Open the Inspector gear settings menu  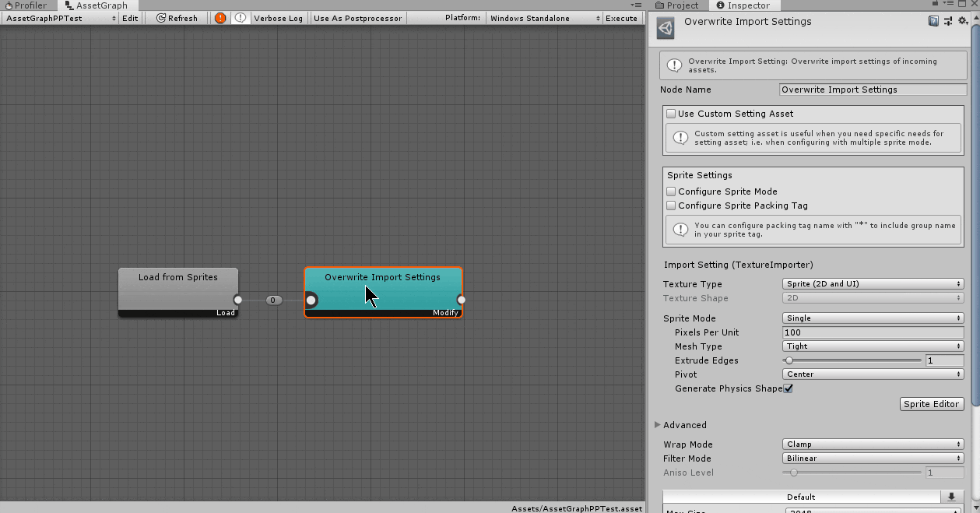963,22
